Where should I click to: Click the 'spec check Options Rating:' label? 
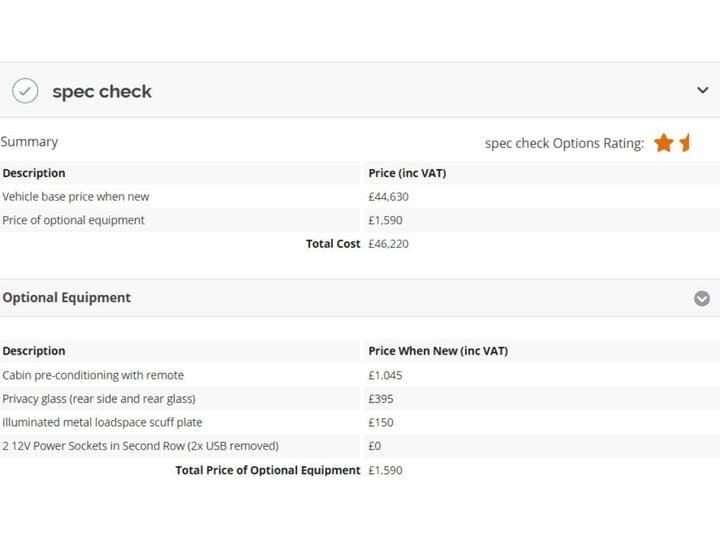pyautogui.click(x=564, y=143)
